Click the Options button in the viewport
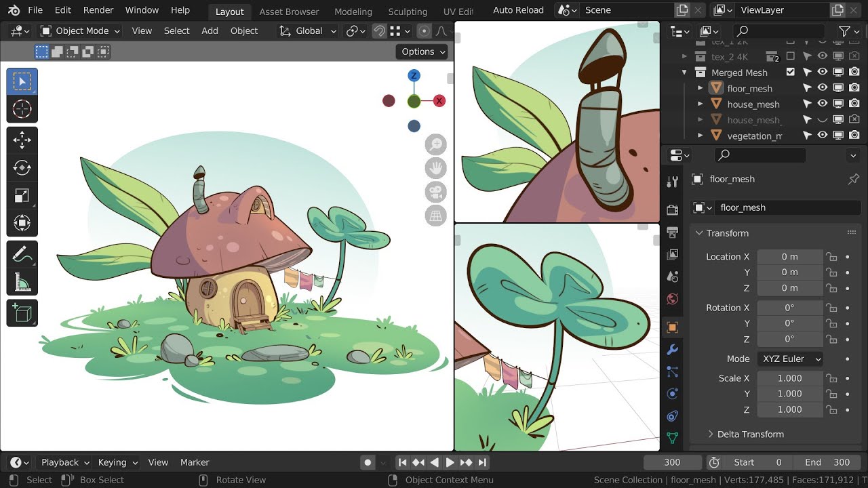Image resolution: width=868 pixels, height=488 pixels. point(420,52)
